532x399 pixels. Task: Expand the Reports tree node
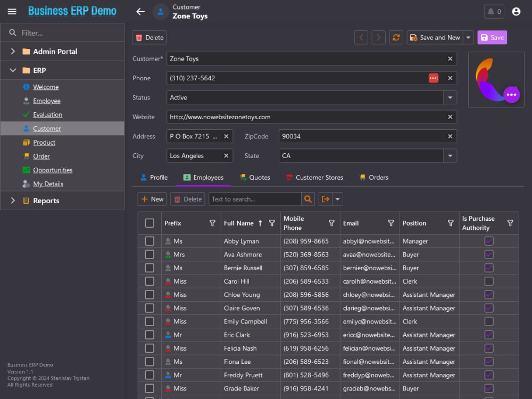13,201
